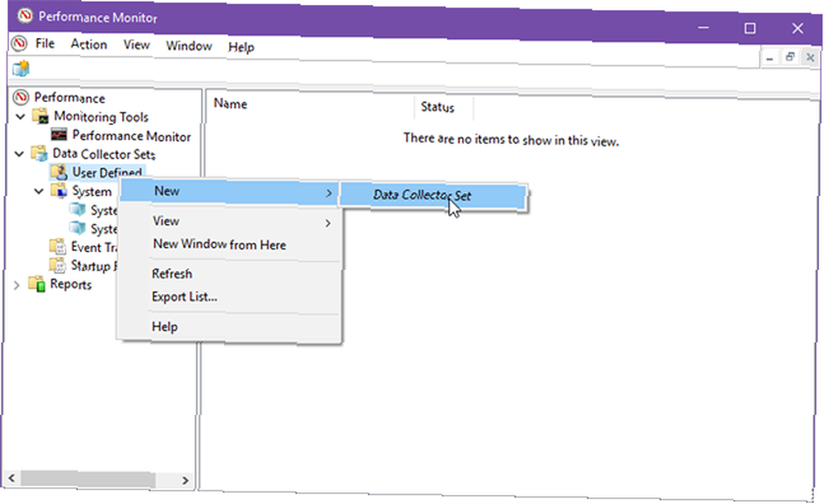
Task: Open the View menu in menu bar
Action: click(137, 45)
